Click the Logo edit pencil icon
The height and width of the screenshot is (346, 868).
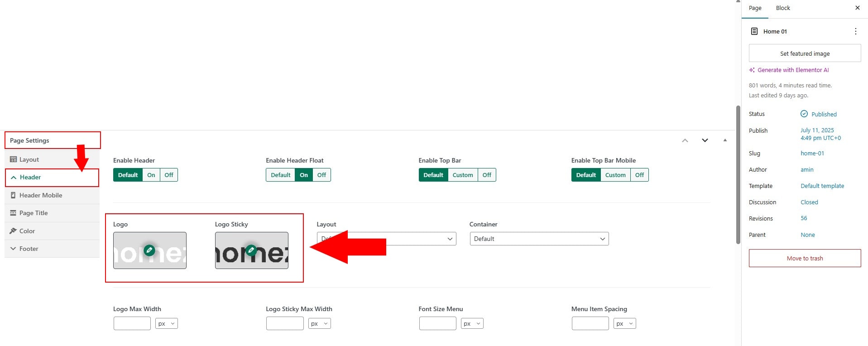point(149,250)
